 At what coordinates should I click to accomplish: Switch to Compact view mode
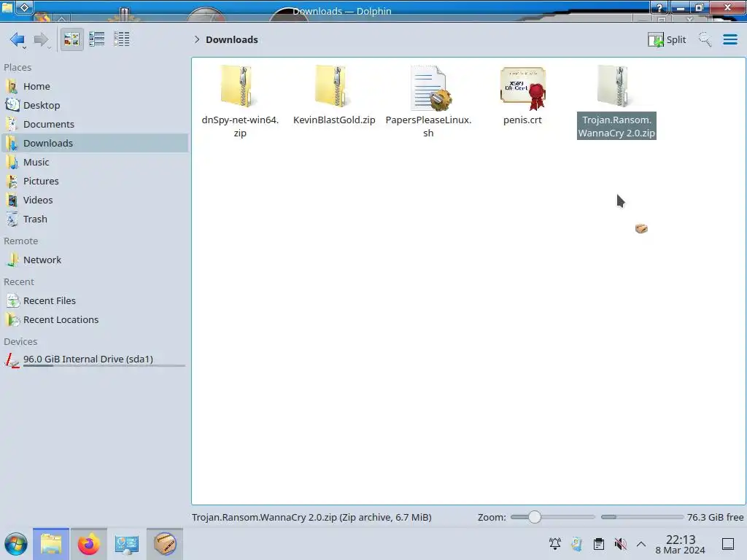pos(97,39)
